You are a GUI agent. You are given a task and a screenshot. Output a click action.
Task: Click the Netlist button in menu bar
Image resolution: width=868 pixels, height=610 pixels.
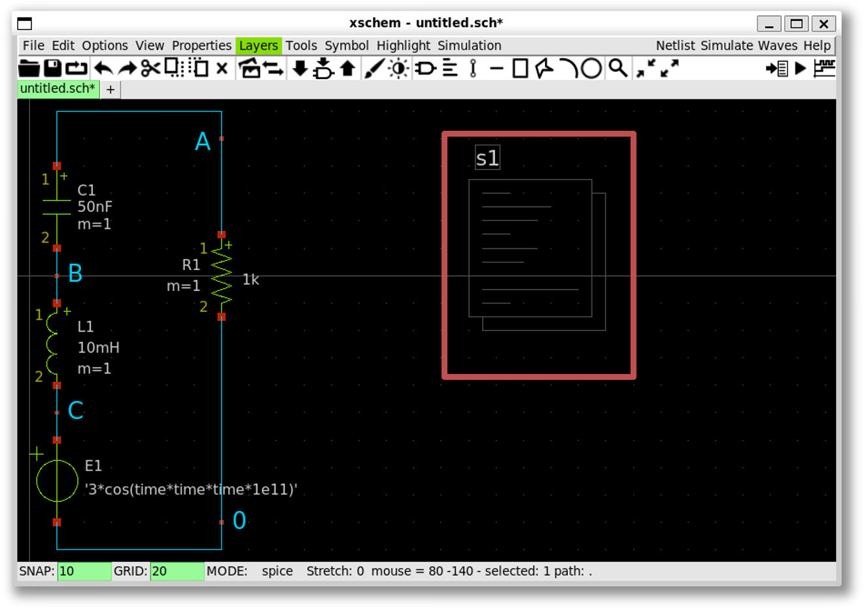click(x=675, y=46)
